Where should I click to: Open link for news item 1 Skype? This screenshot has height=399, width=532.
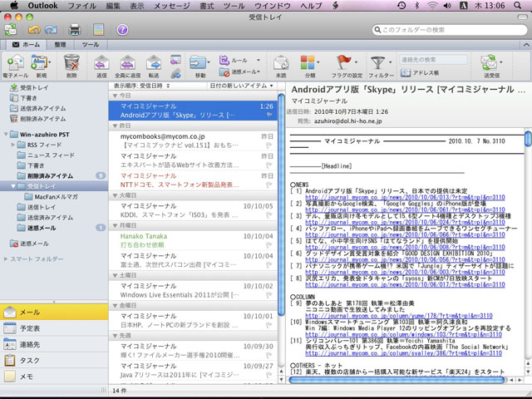[x=405, y=198]
